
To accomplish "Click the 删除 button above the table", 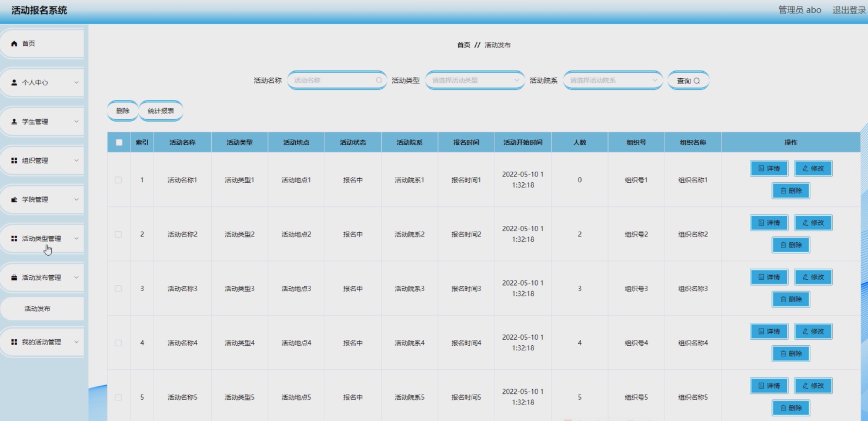I will (x=122, y=111).
